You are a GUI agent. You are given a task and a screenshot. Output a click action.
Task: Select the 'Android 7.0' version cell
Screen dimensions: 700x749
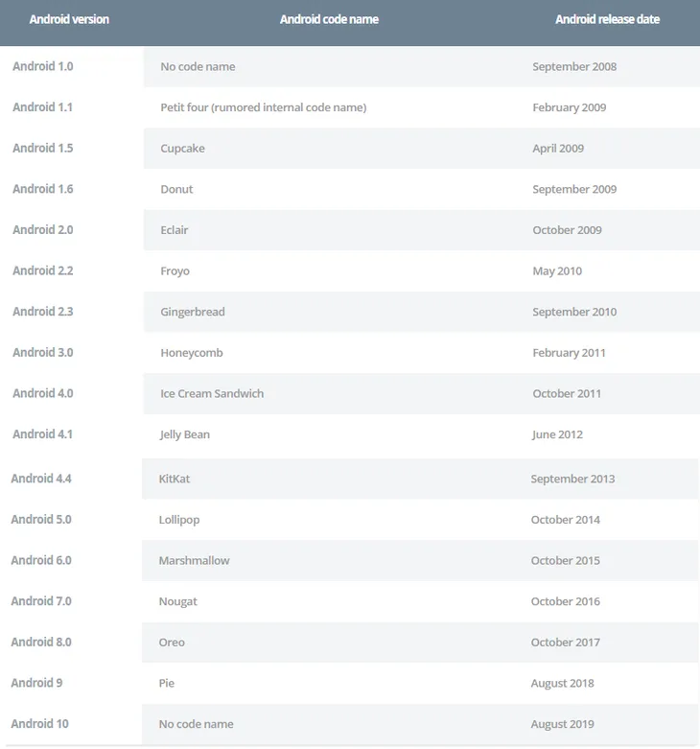click(41, 601)
